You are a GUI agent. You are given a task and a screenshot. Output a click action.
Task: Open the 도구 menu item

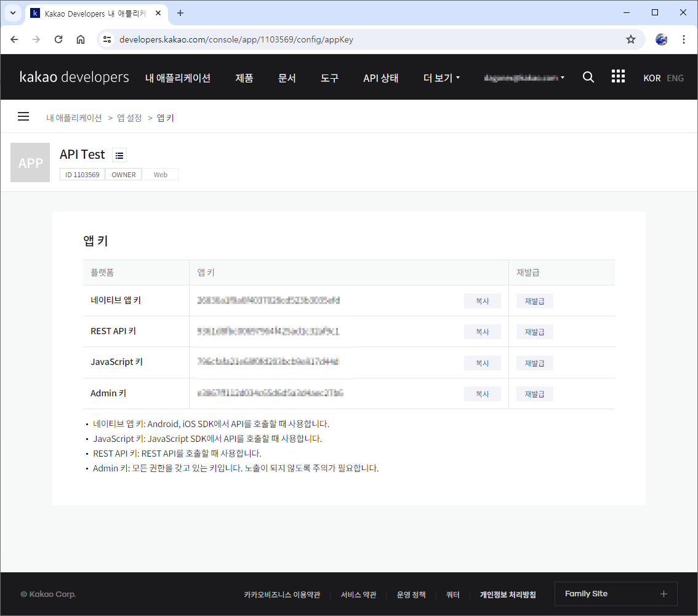click(330, 78)
